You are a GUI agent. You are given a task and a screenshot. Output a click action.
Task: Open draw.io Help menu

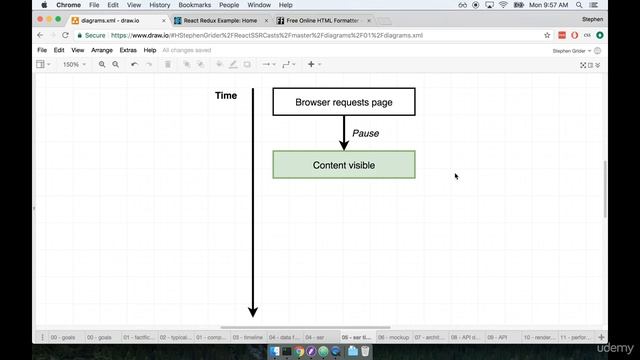click(150, 50)
